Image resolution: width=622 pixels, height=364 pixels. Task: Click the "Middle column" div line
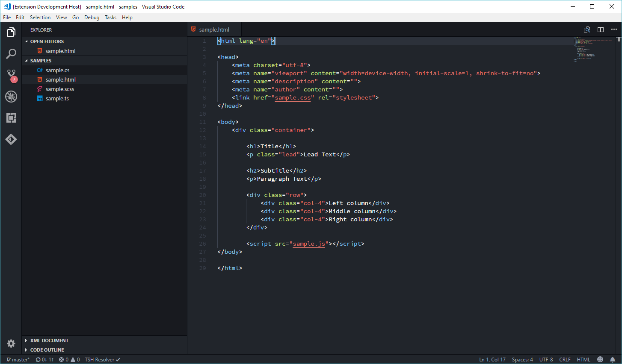329,211
